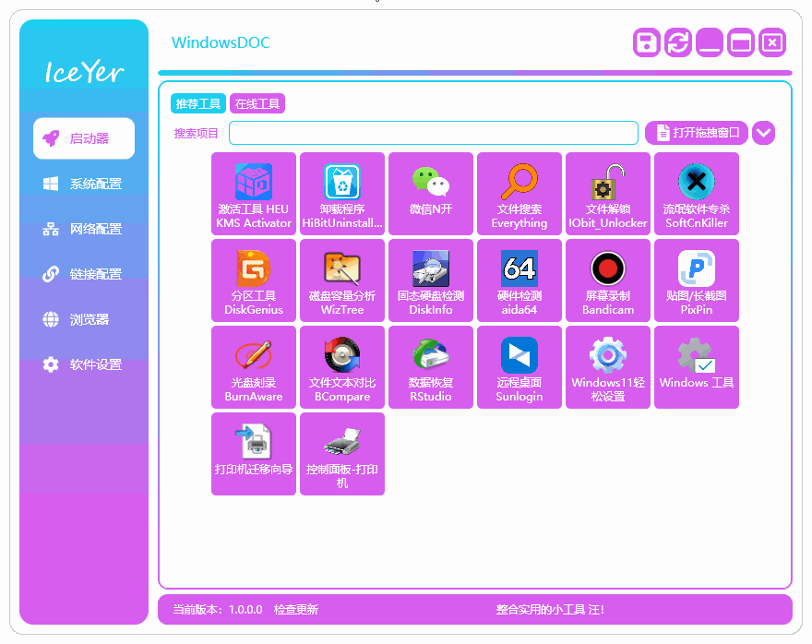Click the 检查更新 link
This screenshot has width=812, height=644.
[x=295, y=609]
